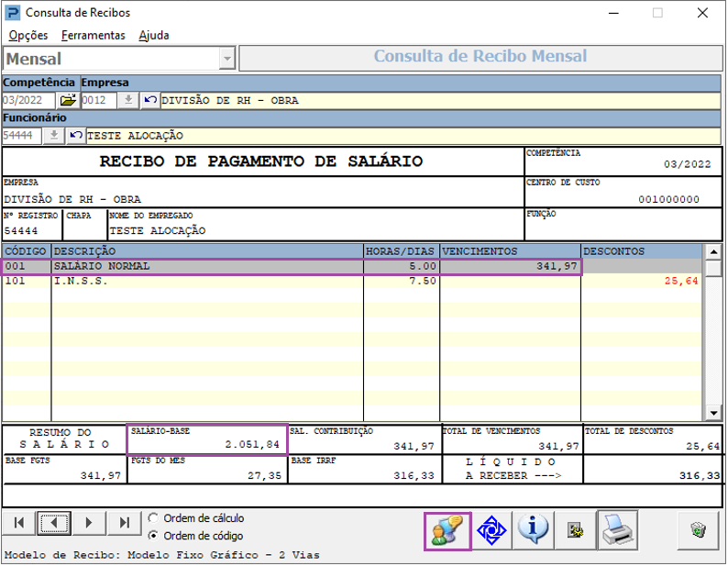Go to the last record
728x566 pixels.
point(124,523)
